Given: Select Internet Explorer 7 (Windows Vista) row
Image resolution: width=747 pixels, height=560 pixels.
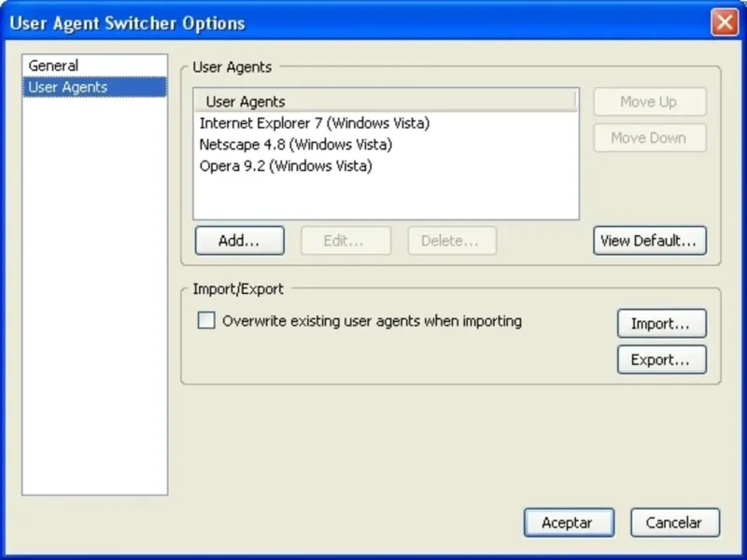Looking at the screenshot, I should (x=386, y=123).
